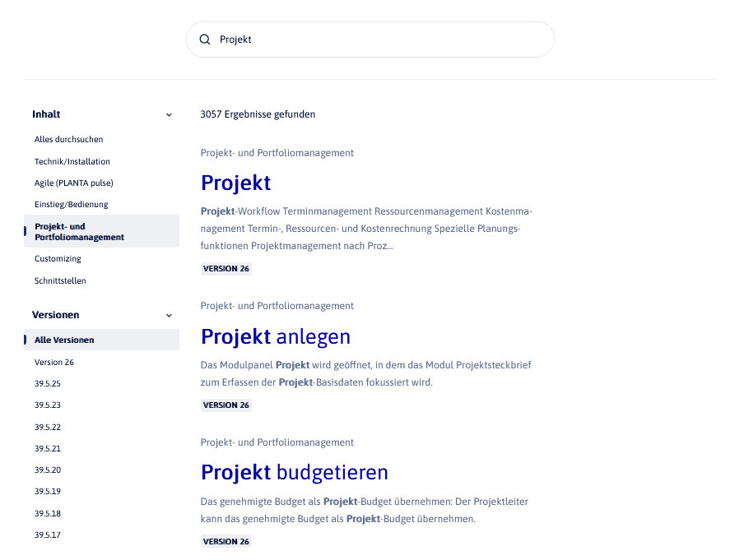Filter by Technik/Installation

[72, 162]
